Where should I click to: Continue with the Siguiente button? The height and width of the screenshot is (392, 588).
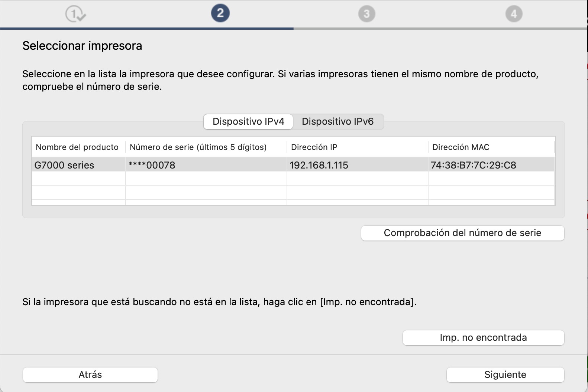point(505,375)
